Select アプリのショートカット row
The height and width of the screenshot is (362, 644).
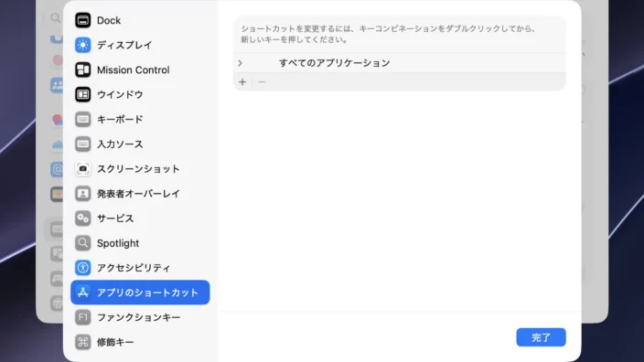click(x=140, y=293)
